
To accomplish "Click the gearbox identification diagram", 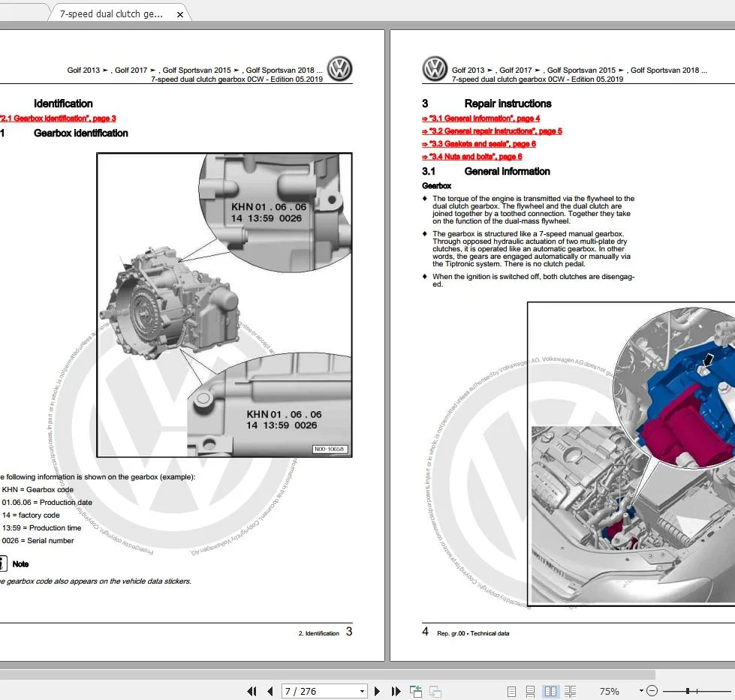I will tap(224, 305).
